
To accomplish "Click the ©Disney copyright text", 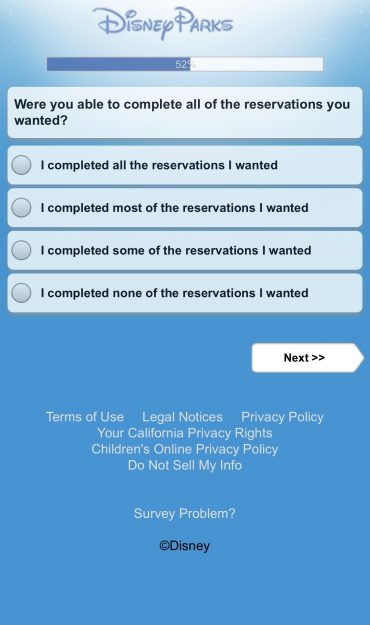I will pos(185,546).
